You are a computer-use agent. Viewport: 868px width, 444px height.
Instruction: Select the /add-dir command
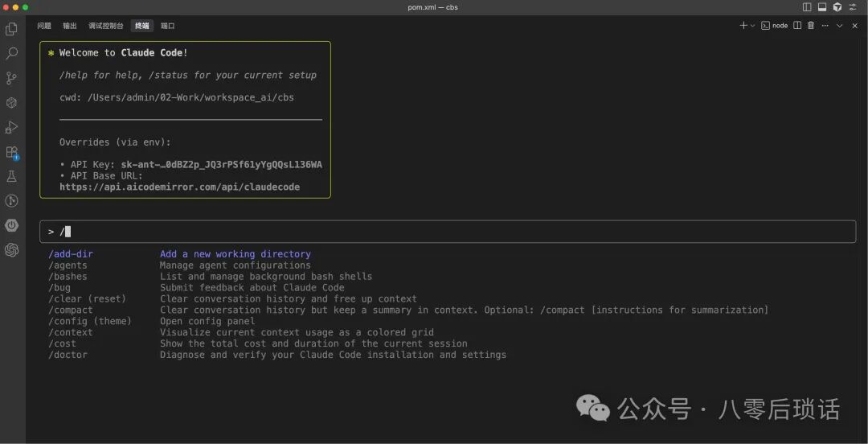70,254
